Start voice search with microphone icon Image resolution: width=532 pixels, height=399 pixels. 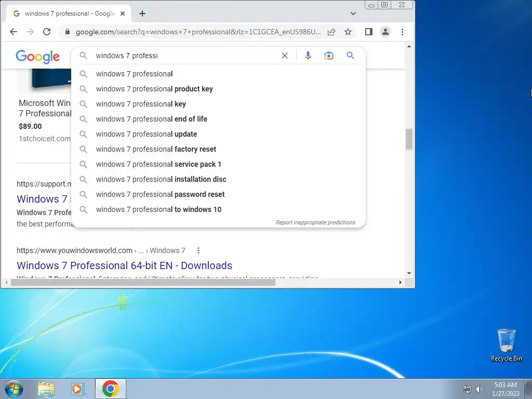pos(308,56)
